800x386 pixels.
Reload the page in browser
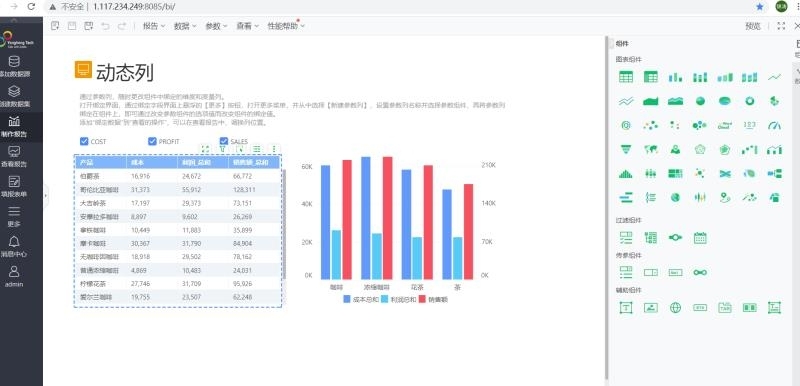(x=31, y=7)
